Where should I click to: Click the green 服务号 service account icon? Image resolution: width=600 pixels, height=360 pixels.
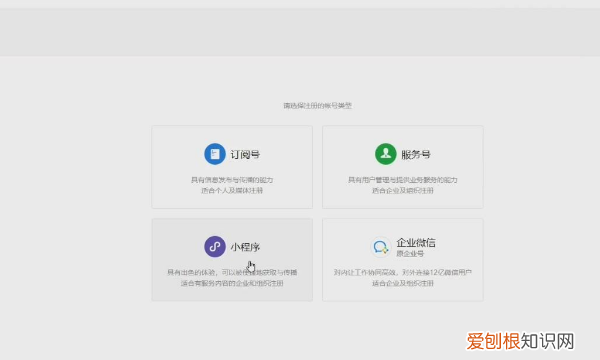[385, 154]
